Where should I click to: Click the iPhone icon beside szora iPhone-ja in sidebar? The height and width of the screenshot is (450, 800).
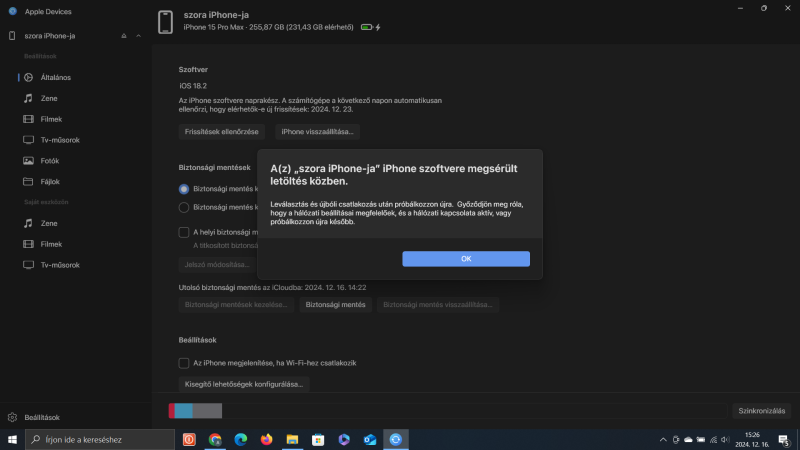click(x=12, y=36)
